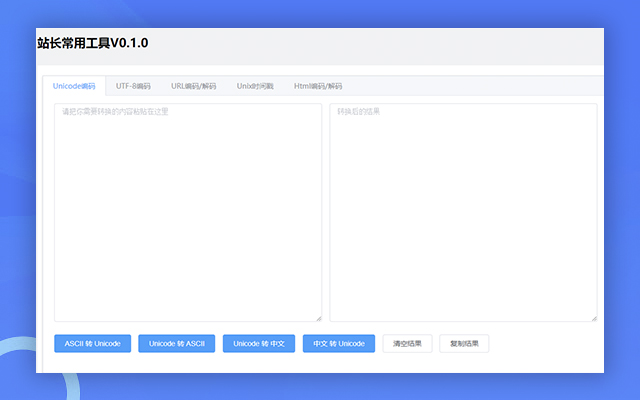Grab resize handle of input text area
This screenshot has width=640, height=400.
319,318
